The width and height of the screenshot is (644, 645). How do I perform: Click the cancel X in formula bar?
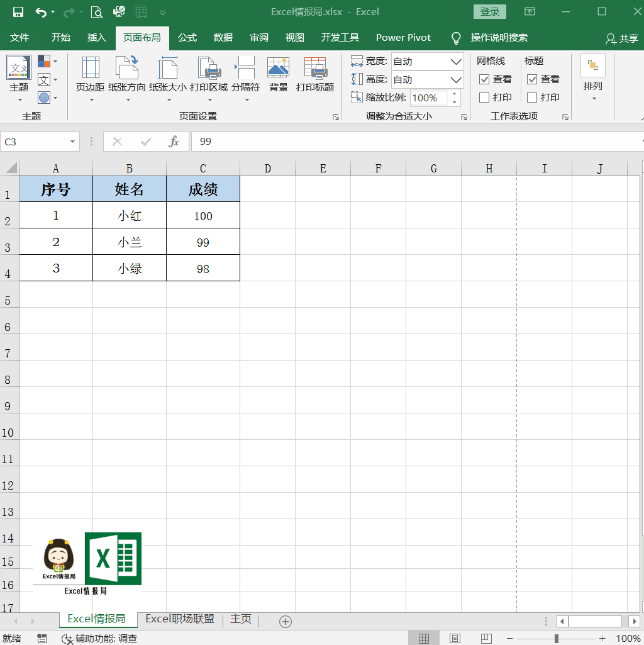117,142
